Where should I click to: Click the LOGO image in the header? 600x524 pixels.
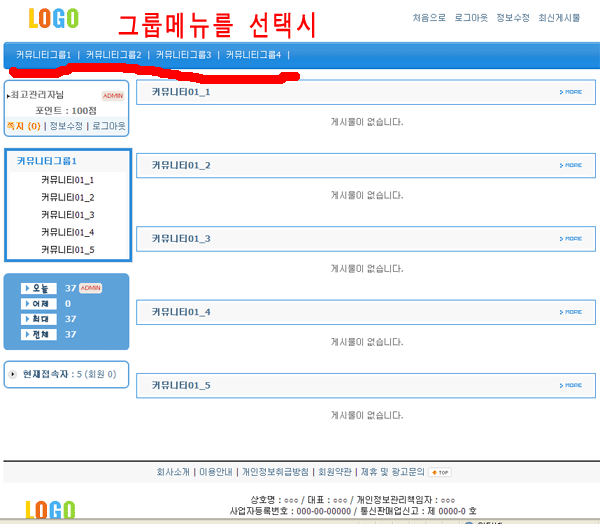(53, 18)
